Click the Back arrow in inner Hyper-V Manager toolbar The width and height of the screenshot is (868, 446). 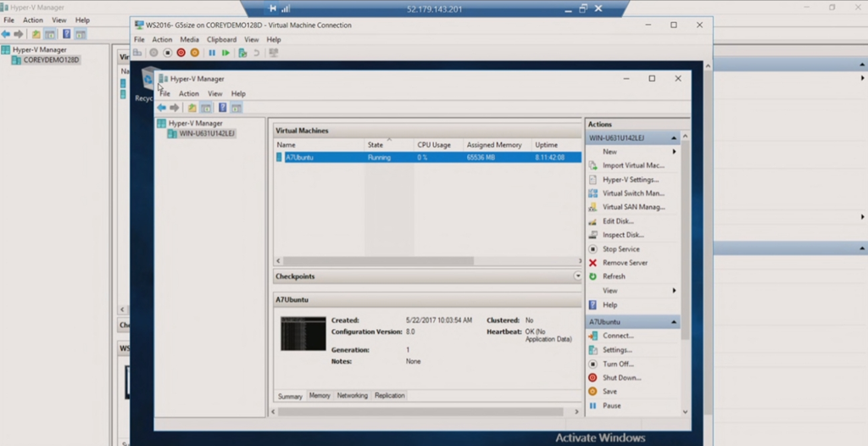pos(161,108)
